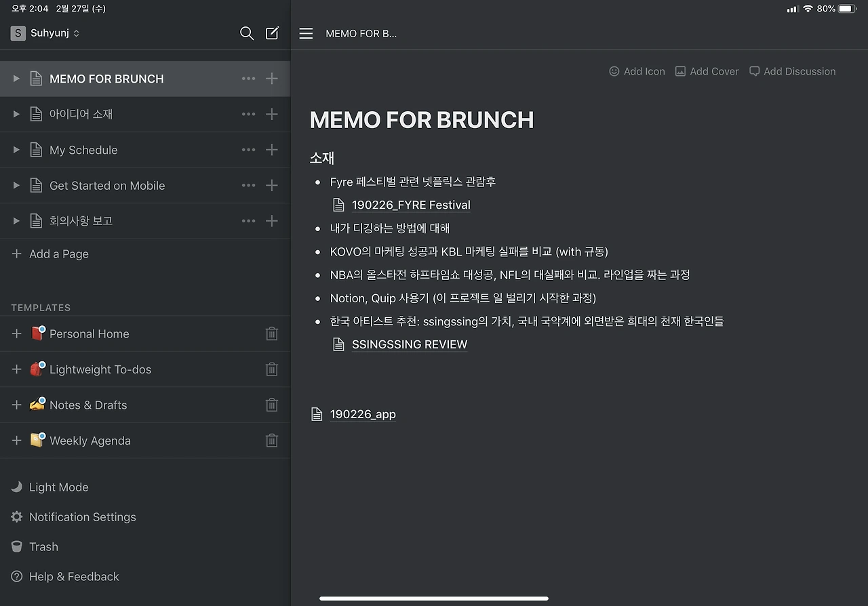
Task: Open more options for 회의사항 보고
Action: coord(248,221)
